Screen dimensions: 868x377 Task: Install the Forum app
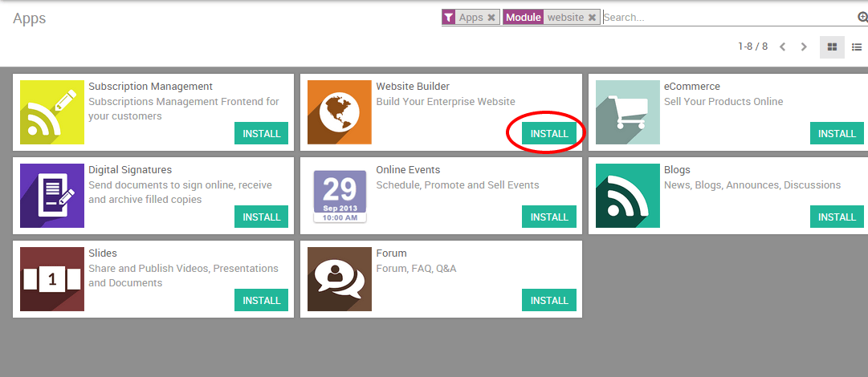pyautogui.click(x=549, y=300)
